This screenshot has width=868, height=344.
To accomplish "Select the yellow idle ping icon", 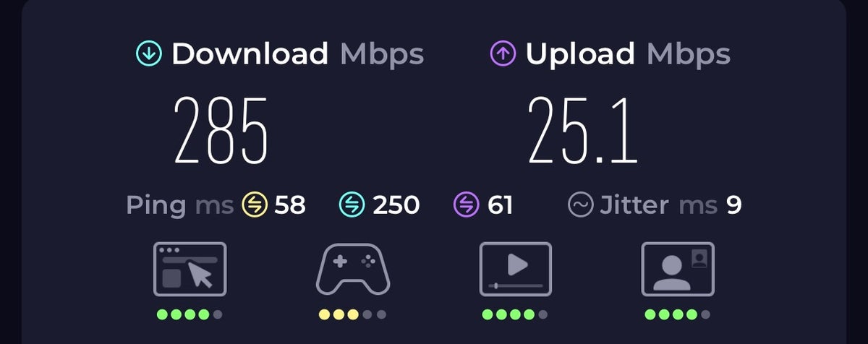I will point(254,205).
